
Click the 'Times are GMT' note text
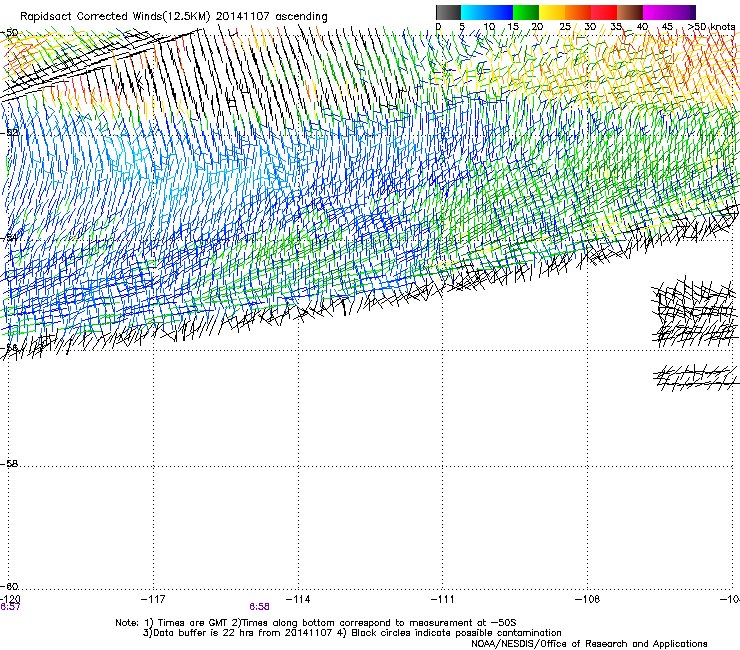[193, 623]
